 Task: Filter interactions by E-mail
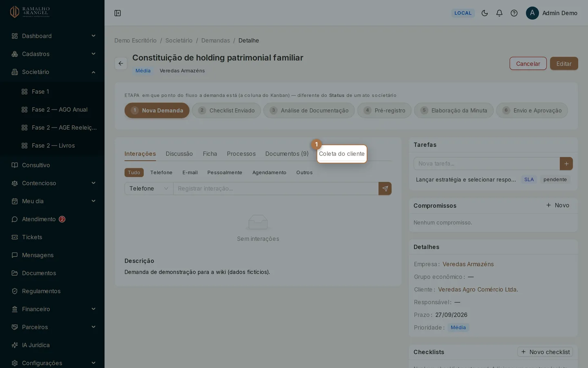pyautogui.click(x=190, y=173)
